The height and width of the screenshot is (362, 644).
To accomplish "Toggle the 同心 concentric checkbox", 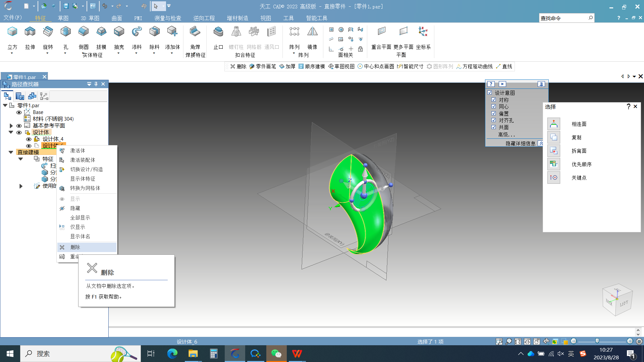I will [x=494, y=107].
